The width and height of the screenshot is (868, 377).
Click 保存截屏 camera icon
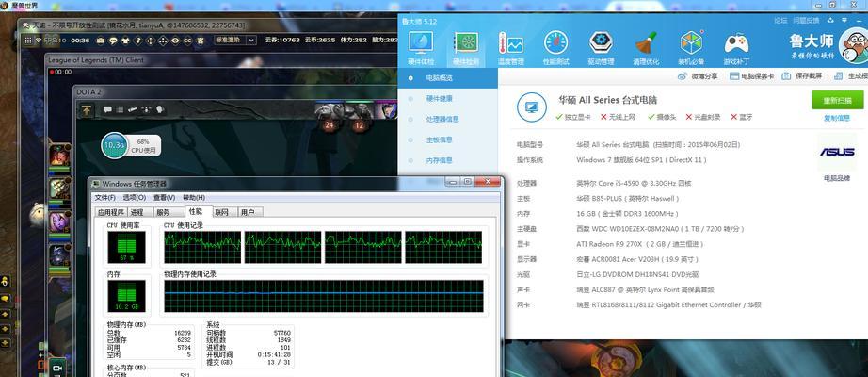tap(786, 76)
